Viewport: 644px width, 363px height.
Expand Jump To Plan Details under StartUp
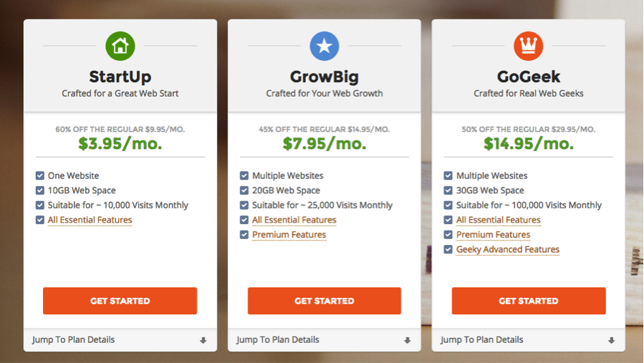(74, 340)
